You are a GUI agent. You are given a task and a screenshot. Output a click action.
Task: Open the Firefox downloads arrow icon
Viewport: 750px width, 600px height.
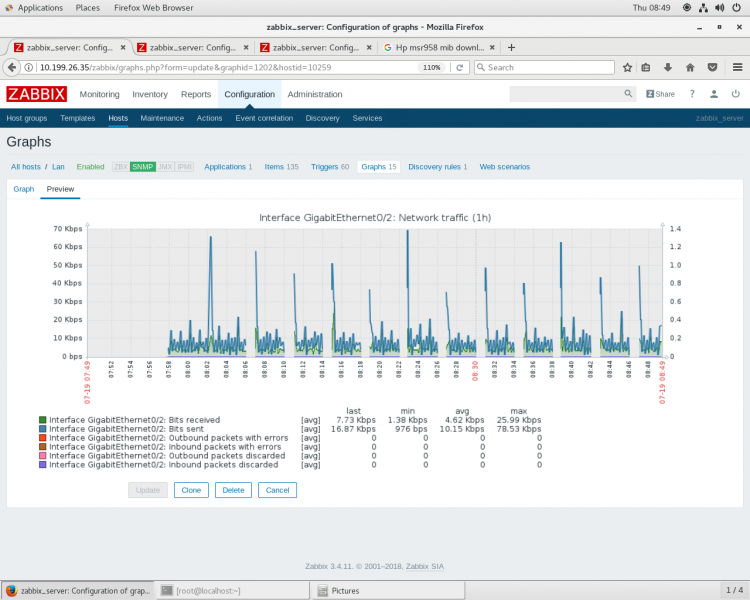pos(668,67)
